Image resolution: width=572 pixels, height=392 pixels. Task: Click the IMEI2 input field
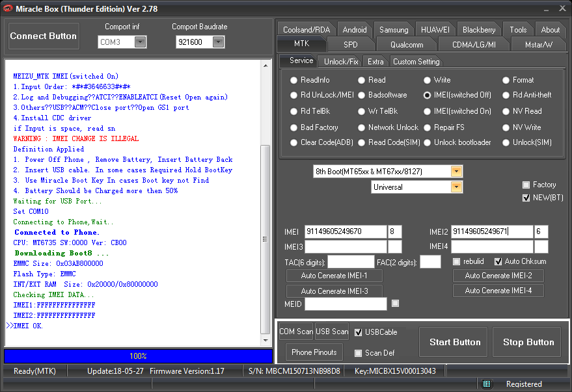point(492,231)
